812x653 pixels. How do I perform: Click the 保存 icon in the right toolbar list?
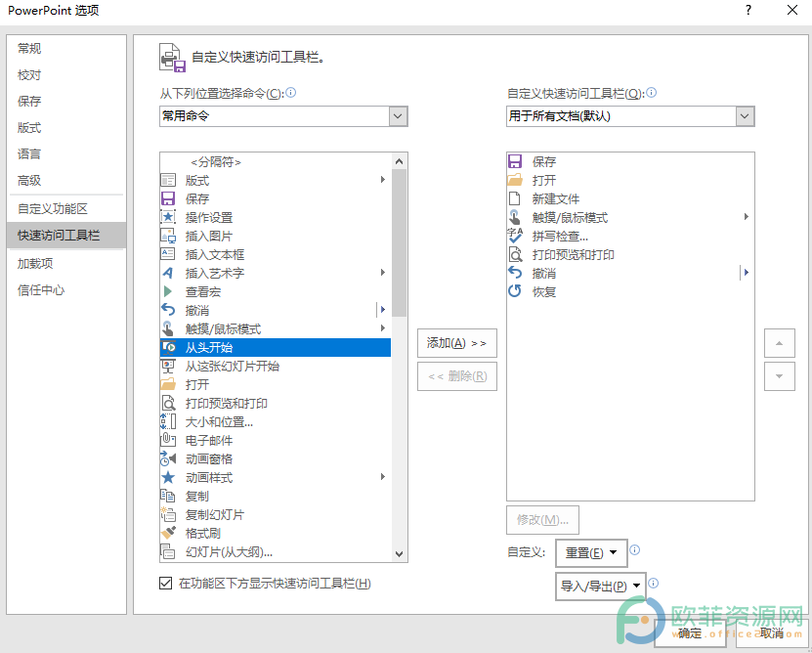click(515, 161)
